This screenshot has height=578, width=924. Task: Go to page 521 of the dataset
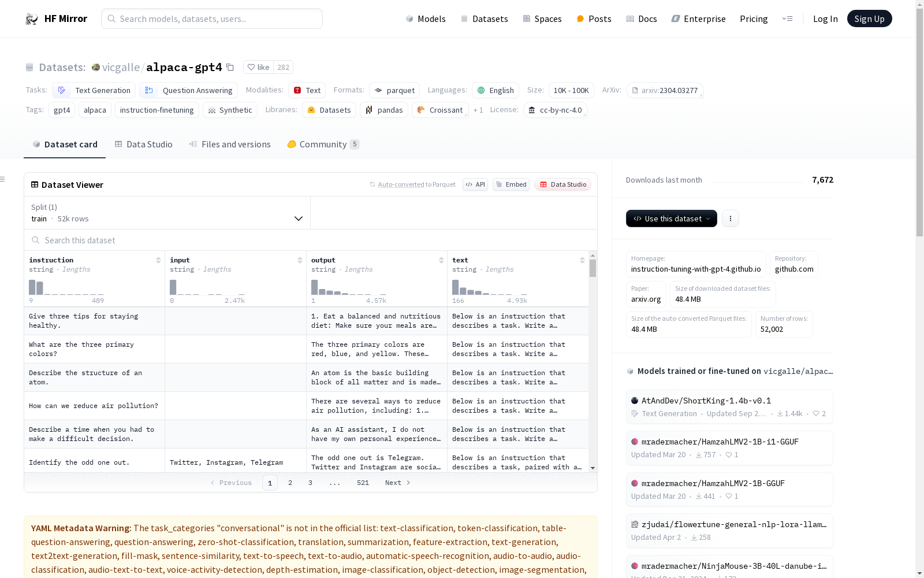(363, 483)
